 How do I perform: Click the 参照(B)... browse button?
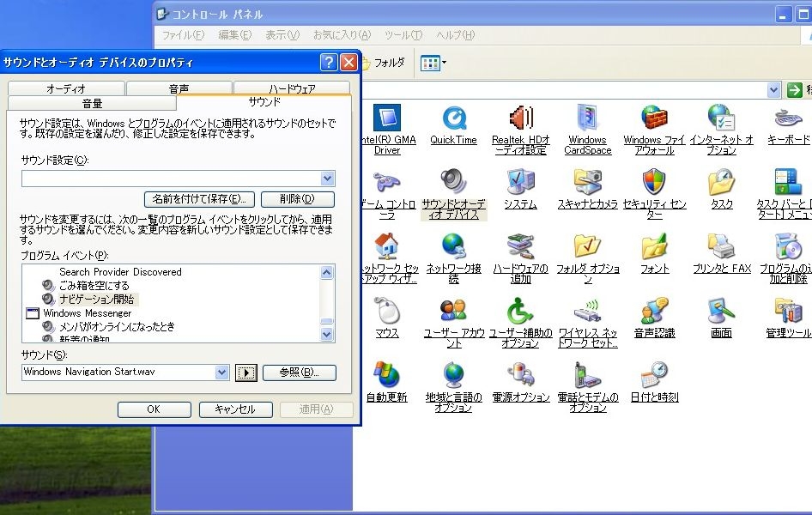tap(300, 373)
